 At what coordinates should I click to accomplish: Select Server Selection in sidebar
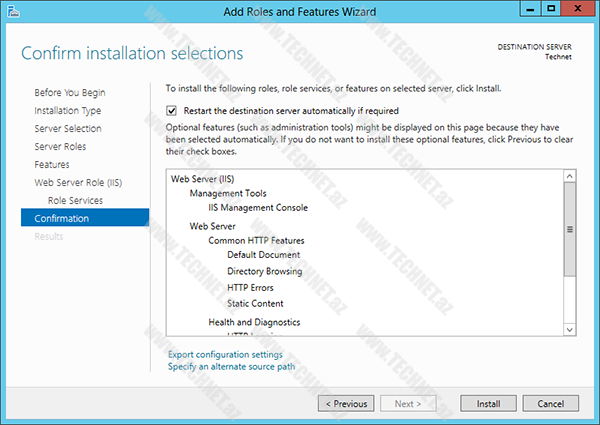pyautogui.click(x=67, y=128)
